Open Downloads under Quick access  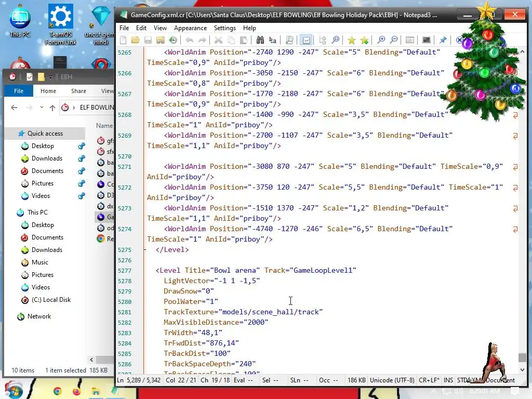(47, 158)
